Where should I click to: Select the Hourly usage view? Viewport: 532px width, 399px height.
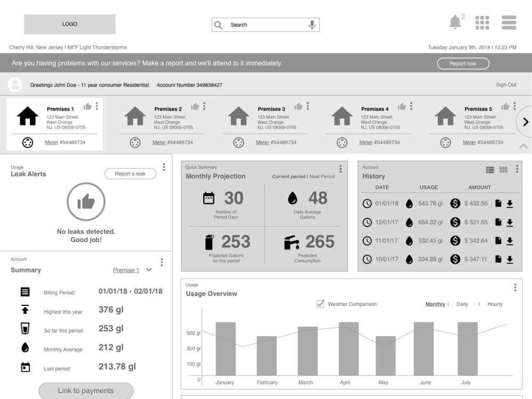point(495,304)
